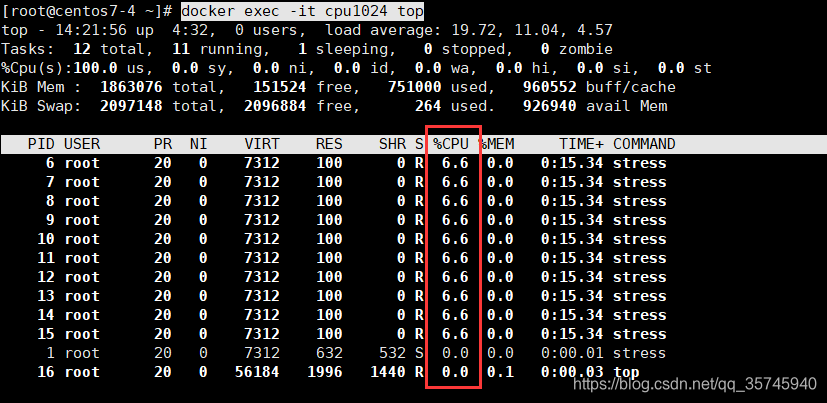Click the SHR column header

pos(392,144)
